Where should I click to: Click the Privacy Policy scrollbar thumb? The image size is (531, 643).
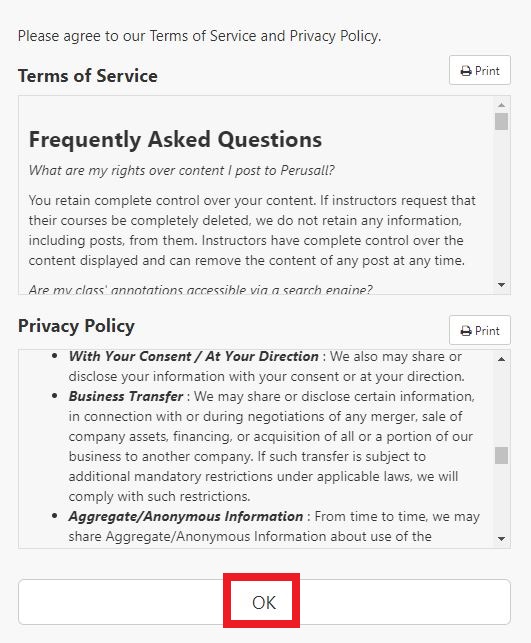[501, 455]
